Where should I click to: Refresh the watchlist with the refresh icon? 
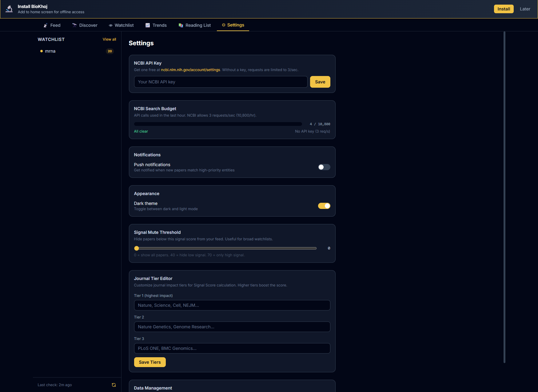(x=114, y=385)
